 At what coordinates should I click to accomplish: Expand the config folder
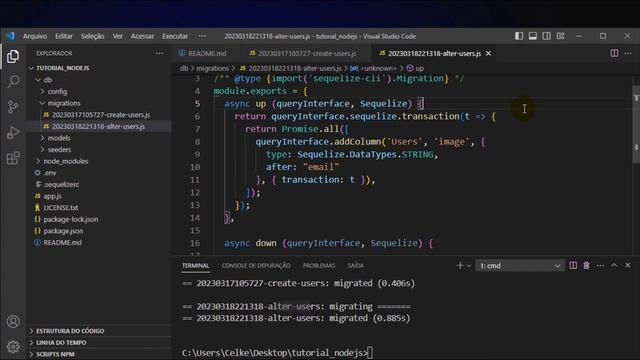pyautogui.click(x=99, y=91)
